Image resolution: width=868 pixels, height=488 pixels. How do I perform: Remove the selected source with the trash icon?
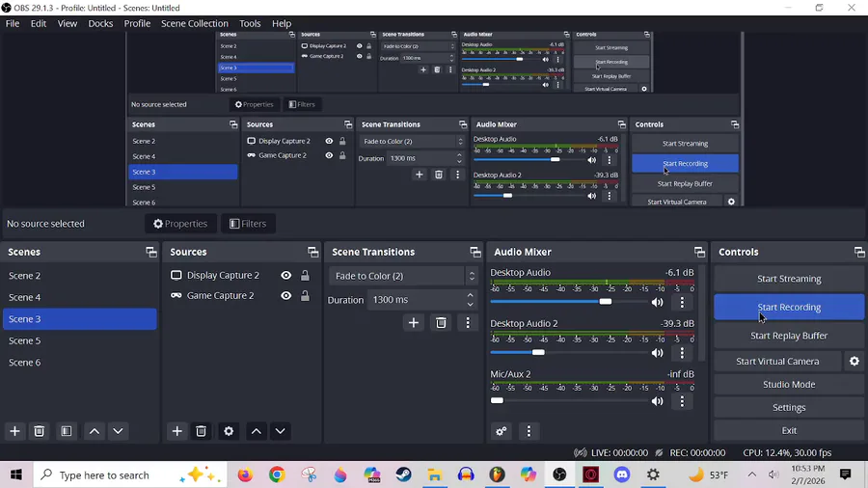click(x=201, y=431)
